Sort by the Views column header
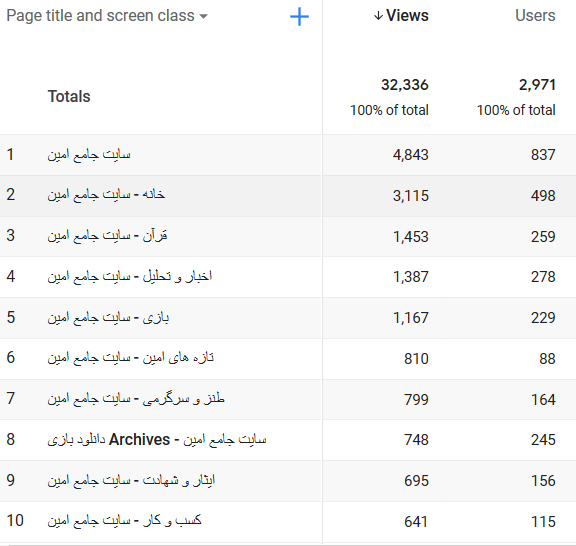Image resolution: width=576 pixels, height=546 pixels. [407, 16]
